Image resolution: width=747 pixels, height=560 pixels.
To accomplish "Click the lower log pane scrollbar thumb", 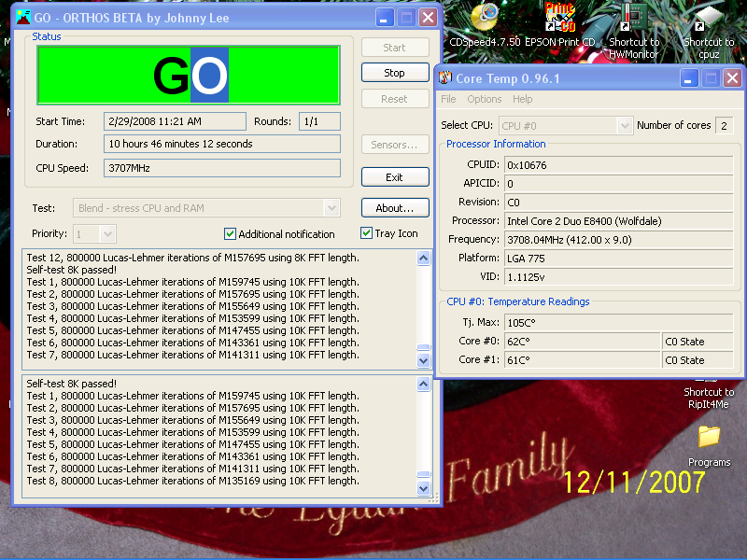I will coord(424,474).
